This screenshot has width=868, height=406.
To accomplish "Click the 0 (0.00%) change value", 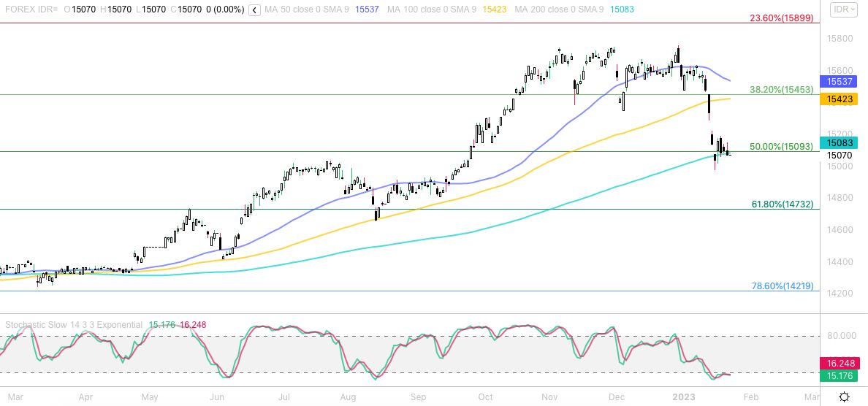I will [x=225, y=9].
